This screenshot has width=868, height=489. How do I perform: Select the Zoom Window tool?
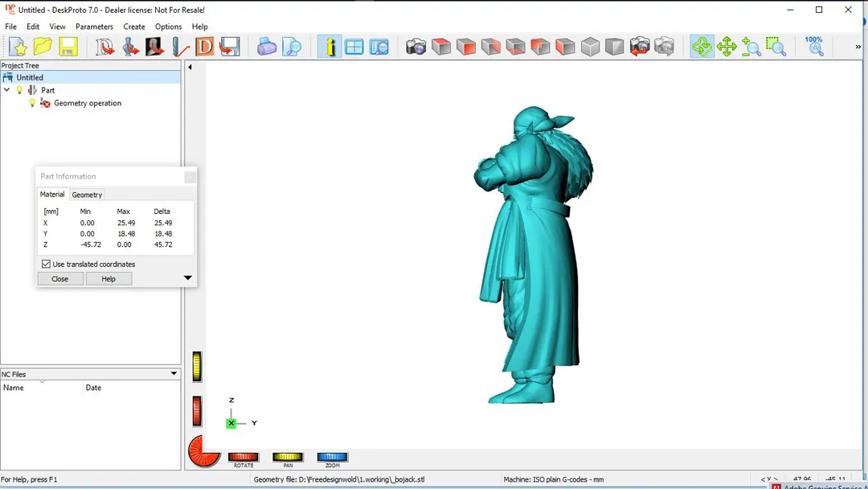776,47
